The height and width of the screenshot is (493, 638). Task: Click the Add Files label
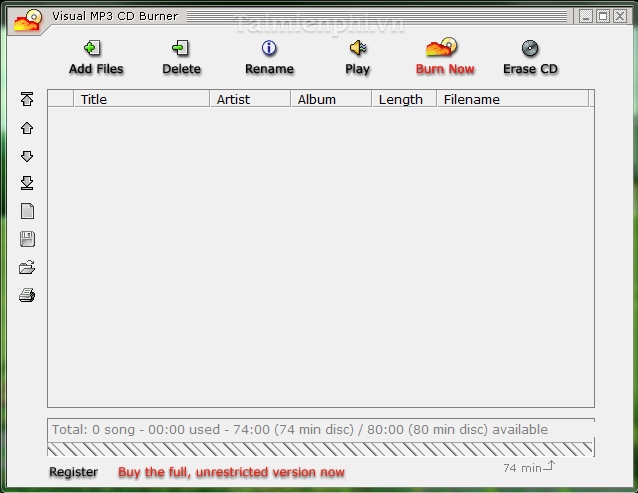pyautogui.click(x=96, y=69)
